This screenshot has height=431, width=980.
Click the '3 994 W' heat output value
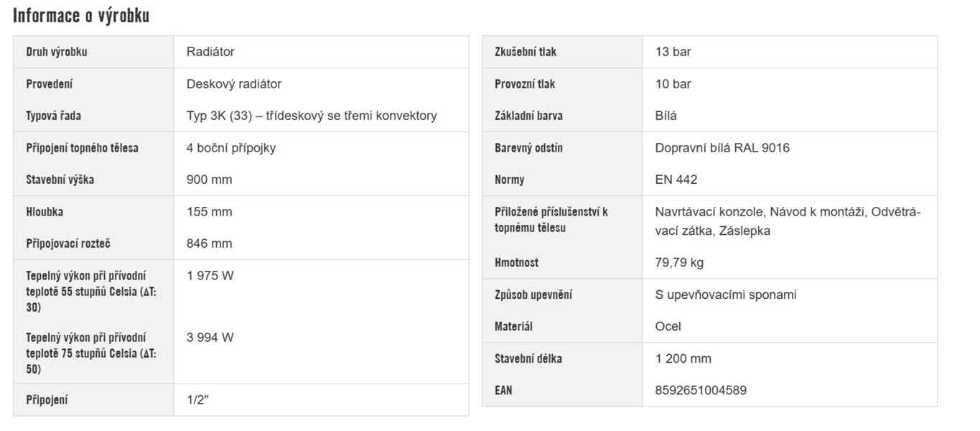tap(210, 338)
